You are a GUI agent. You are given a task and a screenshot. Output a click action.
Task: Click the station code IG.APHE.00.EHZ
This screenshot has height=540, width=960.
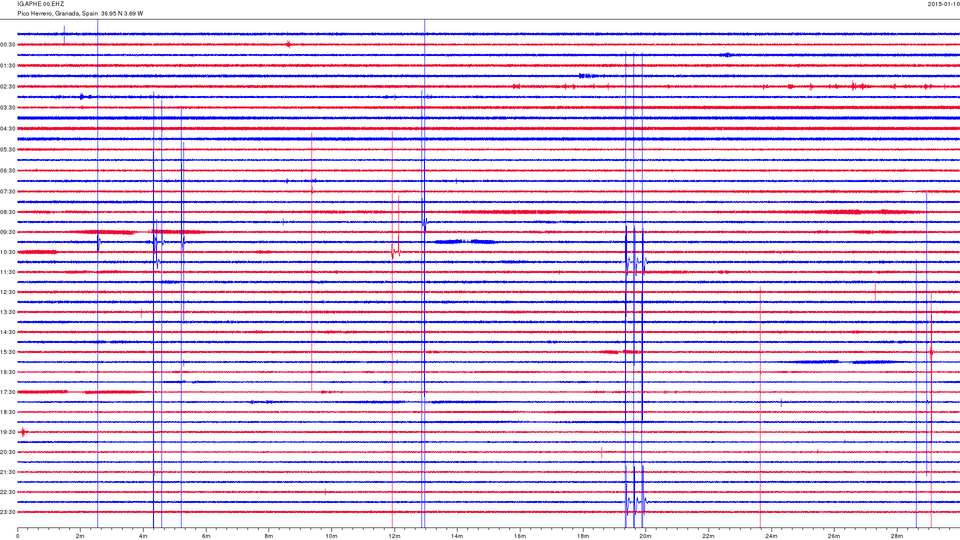pyautogui.click(x=40, y=4)
